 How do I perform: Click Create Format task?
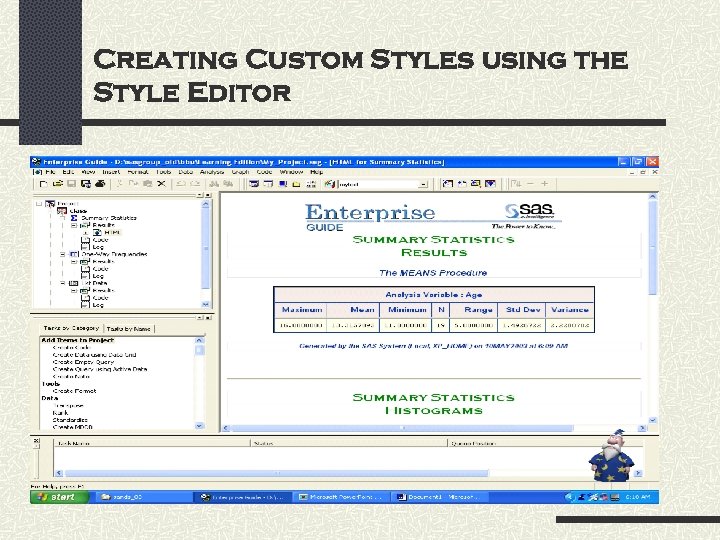(x=75, y=391)
